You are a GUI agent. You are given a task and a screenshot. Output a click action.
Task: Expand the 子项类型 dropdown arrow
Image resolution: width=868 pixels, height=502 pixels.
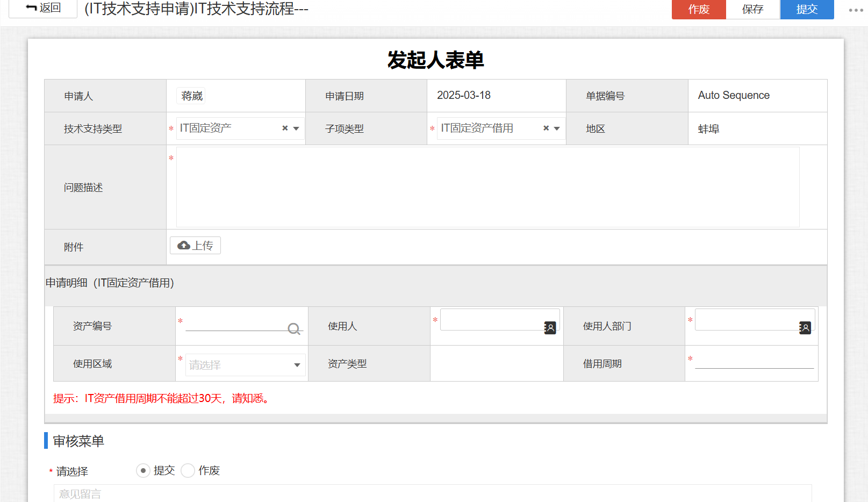(557, 128)
